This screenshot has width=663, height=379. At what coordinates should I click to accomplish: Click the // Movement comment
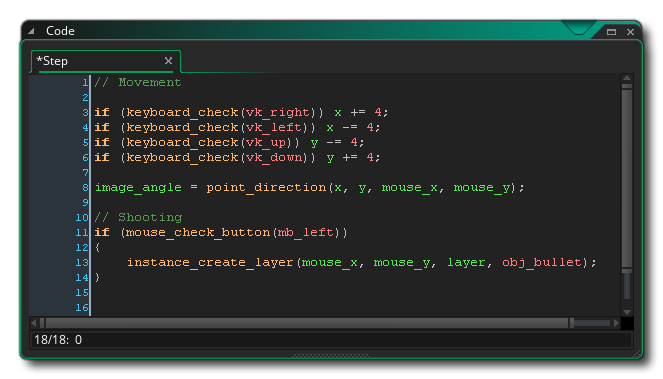[x=138, y=82]
